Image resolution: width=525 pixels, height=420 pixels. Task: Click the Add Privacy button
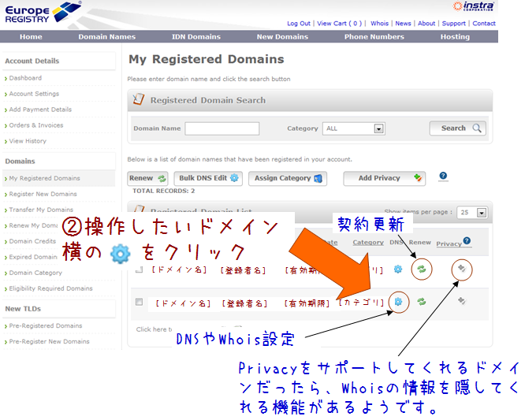click(x=385, y=178)
